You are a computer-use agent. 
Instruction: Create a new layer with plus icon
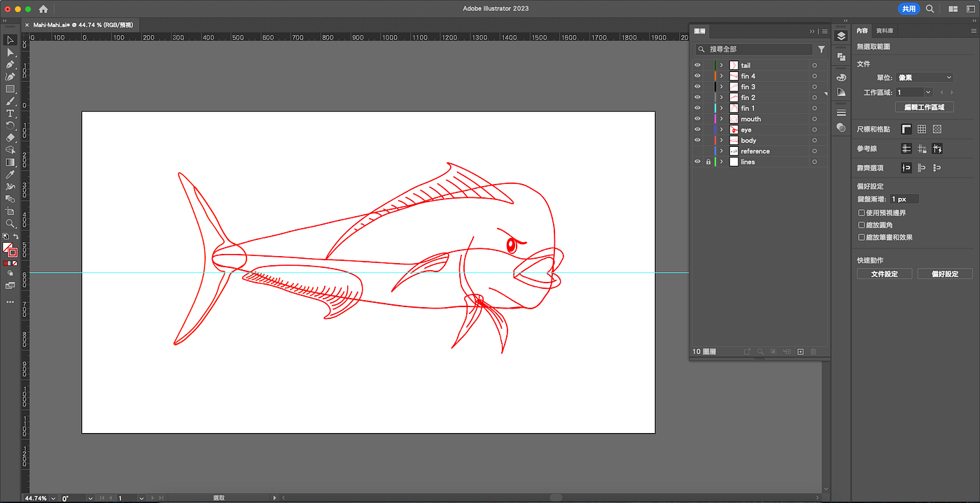pos(801,351)
